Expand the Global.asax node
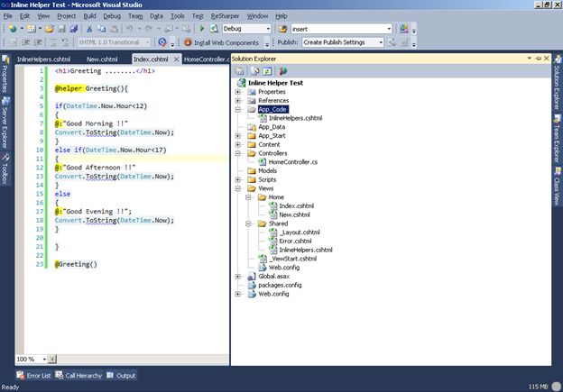 coord(237,277)
